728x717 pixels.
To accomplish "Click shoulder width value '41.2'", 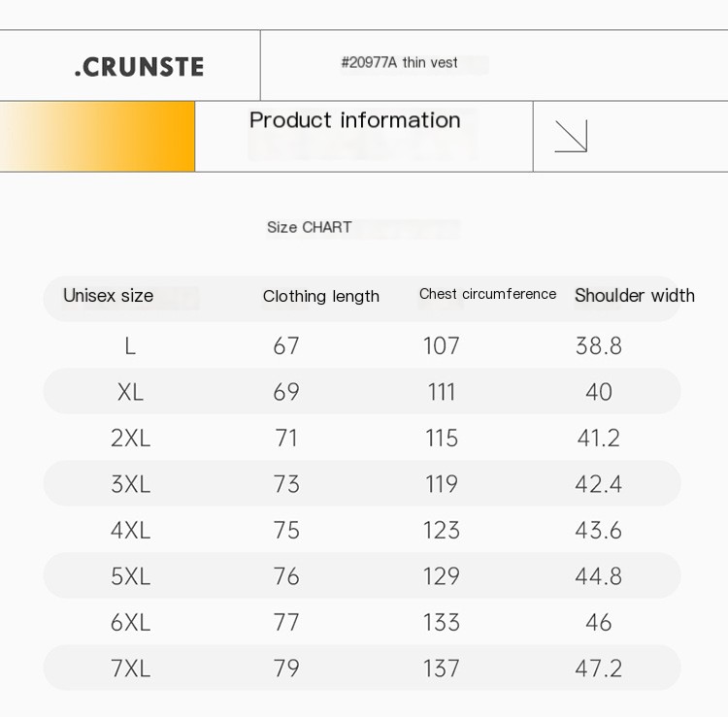I will pyautogui.click(x=599, y=439).
